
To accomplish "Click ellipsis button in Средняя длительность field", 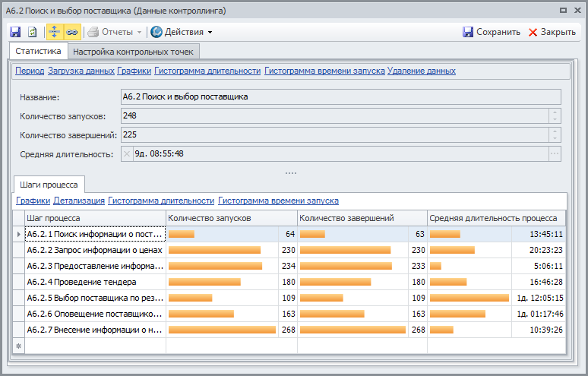I will (555, 153).
